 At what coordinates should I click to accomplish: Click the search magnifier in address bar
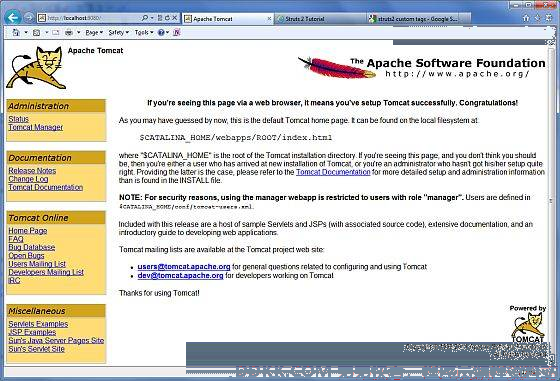pos(145,17)
